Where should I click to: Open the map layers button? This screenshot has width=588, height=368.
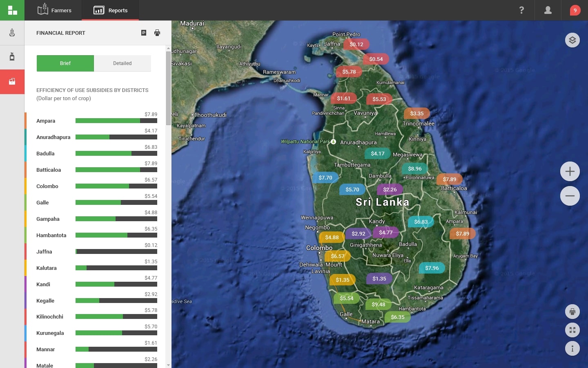coord(572,40)
